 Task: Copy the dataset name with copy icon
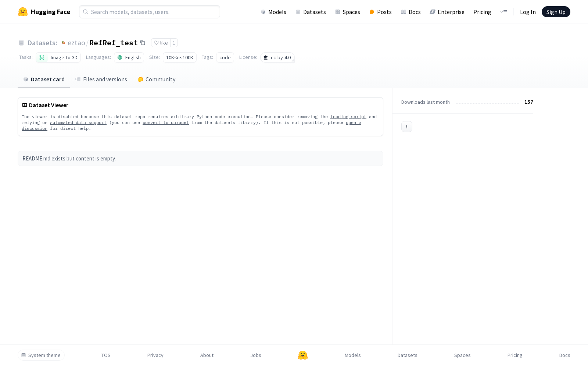point(143,43)
